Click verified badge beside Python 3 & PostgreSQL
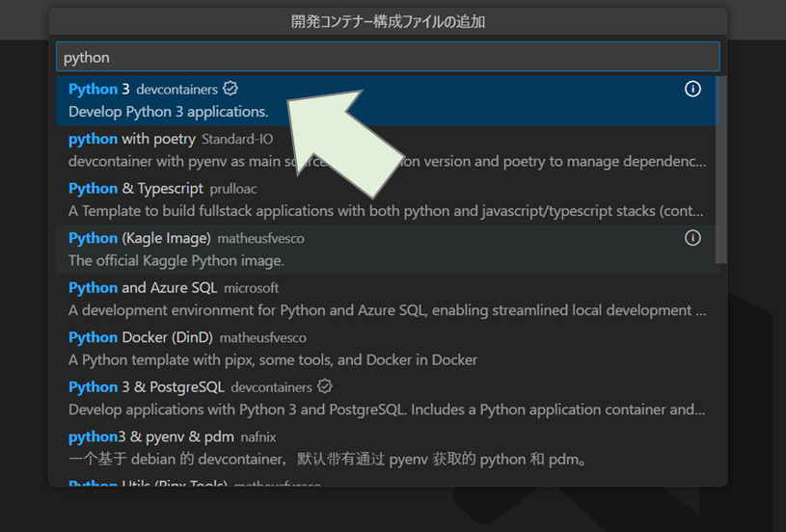 [x=325, y=386]
